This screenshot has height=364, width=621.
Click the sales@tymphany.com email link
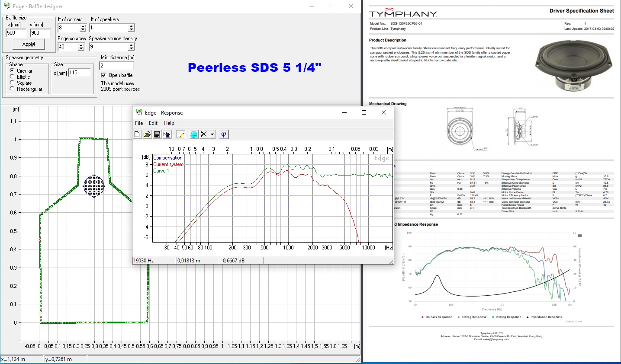pos(496,339)
